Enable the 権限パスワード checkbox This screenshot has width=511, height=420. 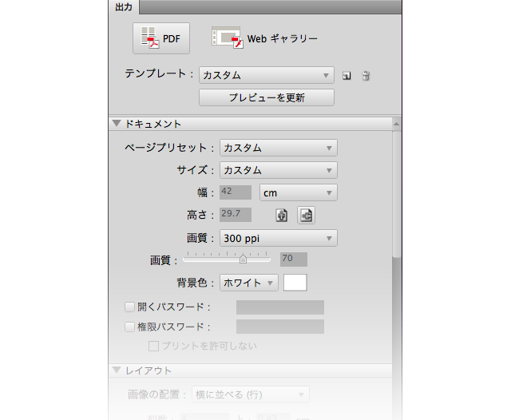(129, 327)
